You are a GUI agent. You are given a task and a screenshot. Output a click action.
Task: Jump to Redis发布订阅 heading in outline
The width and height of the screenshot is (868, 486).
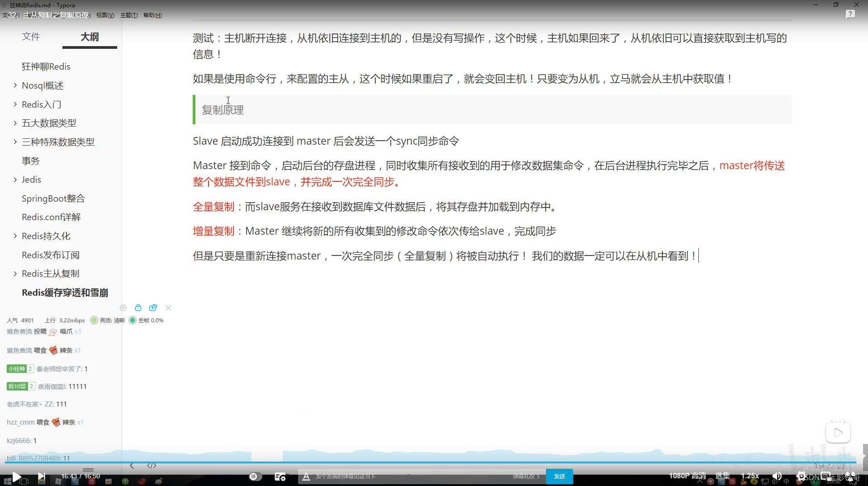(x=51, y=255)
